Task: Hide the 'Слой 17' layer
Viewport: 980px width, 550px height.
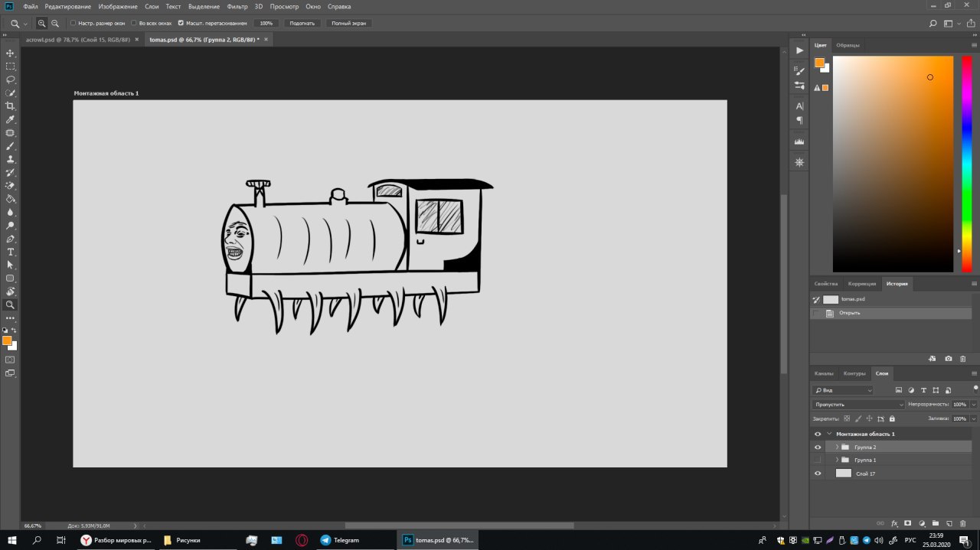Action: click(818, 474)
